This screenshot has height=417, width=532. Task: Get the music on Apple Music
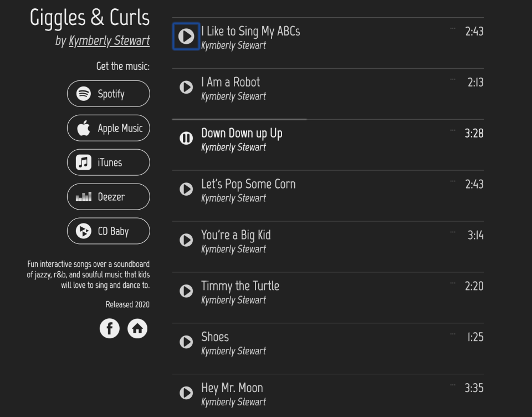[109, 128]
